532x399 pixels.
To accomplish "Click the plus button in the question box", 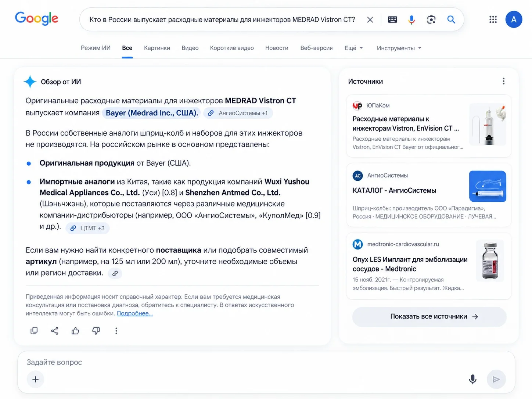I will pos(36,379).
